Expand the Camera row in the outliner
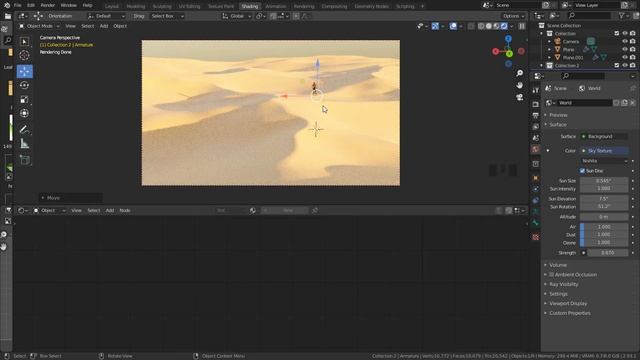The height and width of the screenshot is (360, 640). click(550, 42)
